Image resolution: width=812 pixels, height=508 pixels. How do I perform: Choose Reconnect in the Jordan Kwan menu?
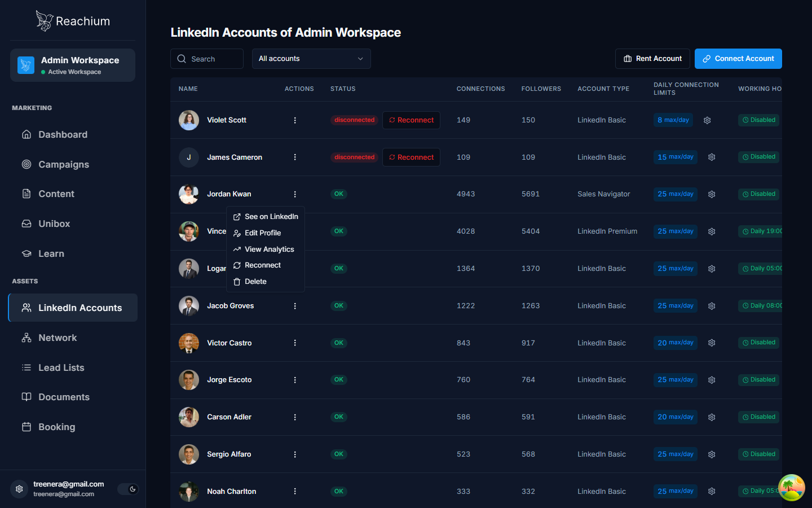(266, 265)
